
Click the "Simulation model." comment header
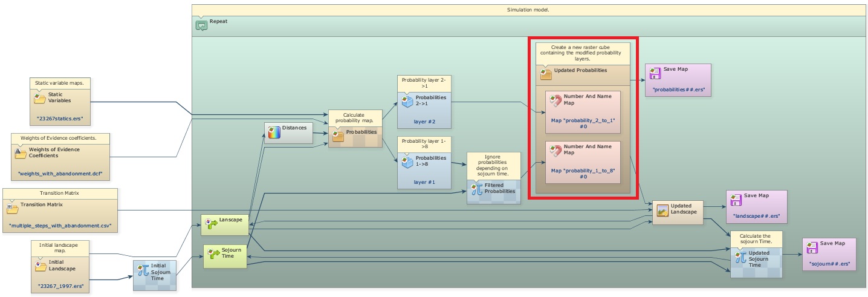tap(529, 10)
